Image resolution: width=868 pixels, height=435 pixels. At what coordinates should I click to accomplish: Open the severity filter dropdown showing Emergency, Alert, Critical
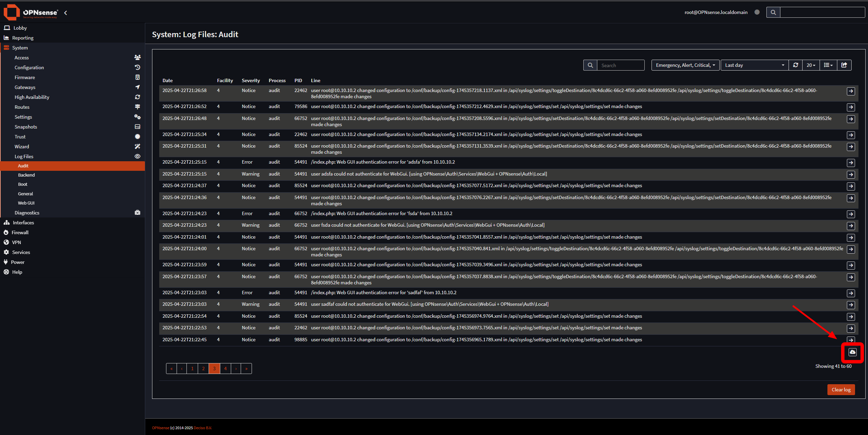click(685, 65)
